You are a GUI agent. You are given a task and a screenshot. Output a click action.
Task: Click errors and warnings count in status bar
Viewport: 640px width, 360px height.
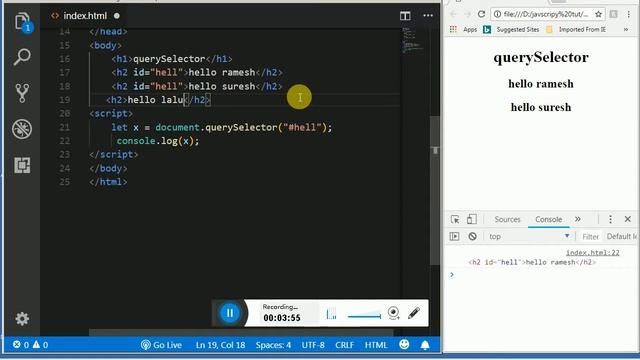pos(30,345)
